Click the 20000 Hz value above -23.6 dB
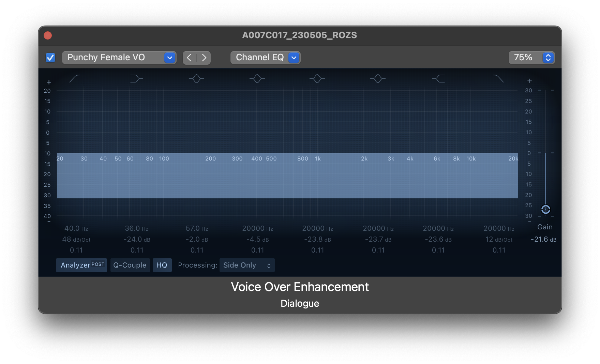Viewport: 600px width, 364px height. 438,228
